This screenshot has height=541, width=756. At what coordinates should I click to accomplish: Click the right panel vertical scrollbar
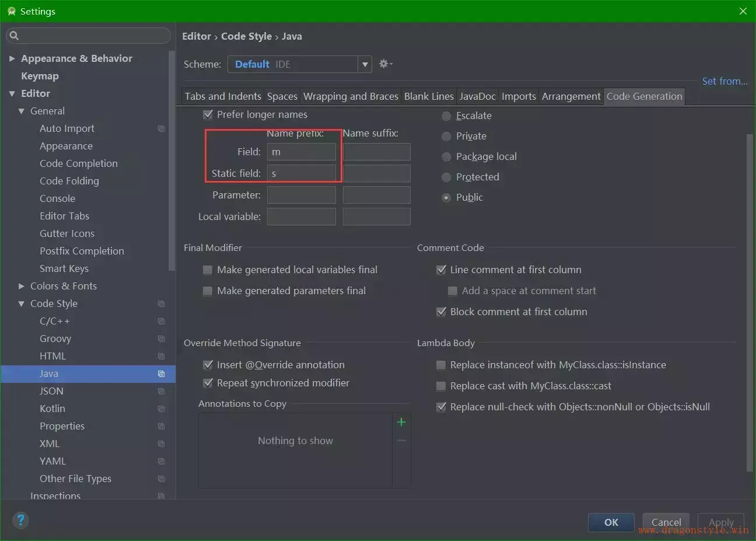pyautogui.click(x=750, y=302)
